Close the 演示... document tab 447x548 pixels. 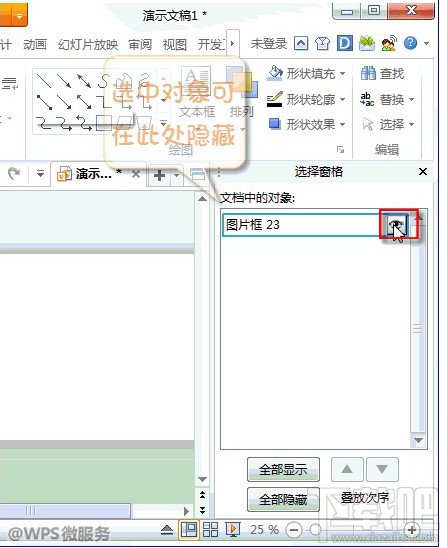pyautogui.click(x=136, y=174)
